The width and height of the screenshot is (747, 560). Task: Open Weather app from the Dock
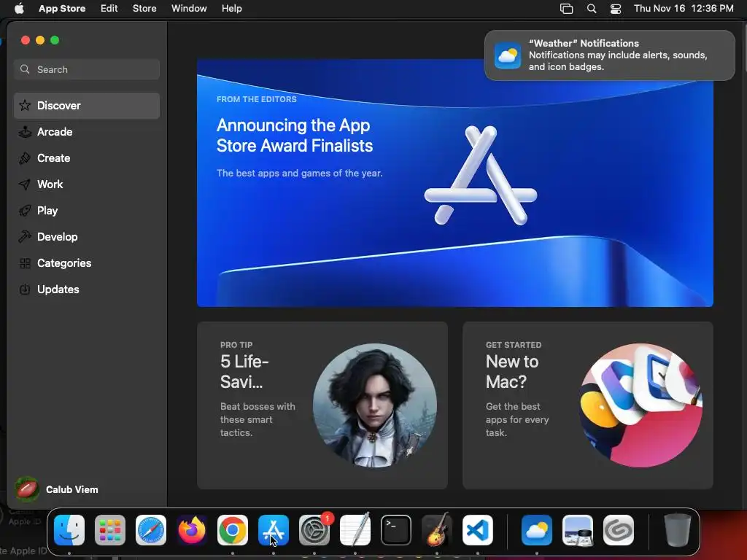537,530
